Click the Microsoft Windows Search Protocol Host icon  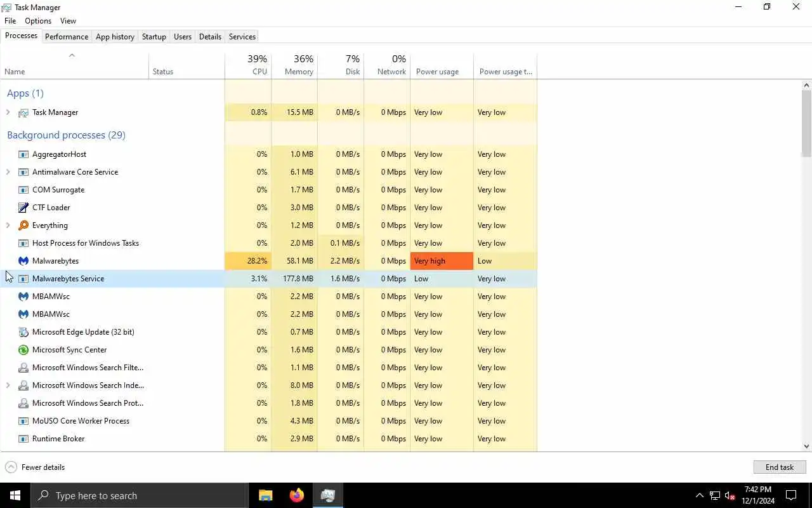tap(23, 403)
